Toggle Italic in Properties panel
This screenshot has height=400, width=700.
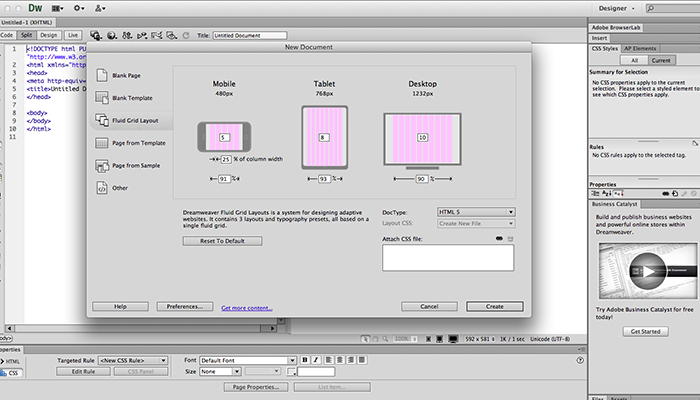pos(316,360)
